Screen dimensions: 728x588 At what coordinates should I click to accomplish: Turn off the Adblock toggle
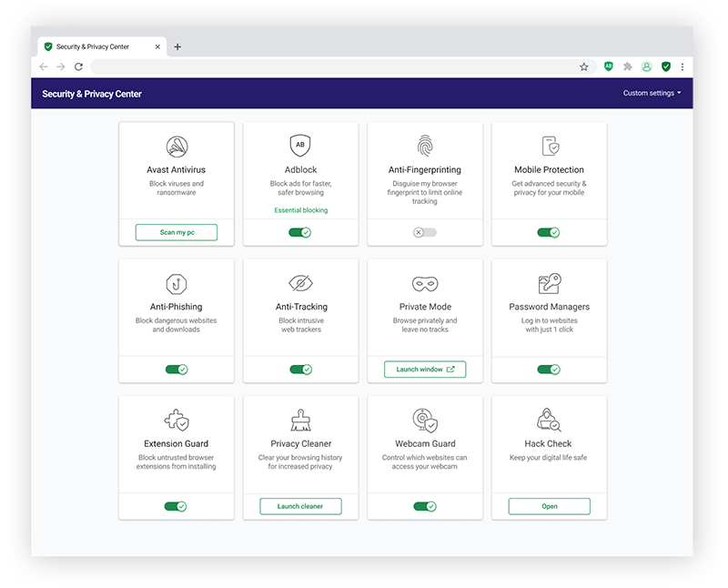[300, 232]
